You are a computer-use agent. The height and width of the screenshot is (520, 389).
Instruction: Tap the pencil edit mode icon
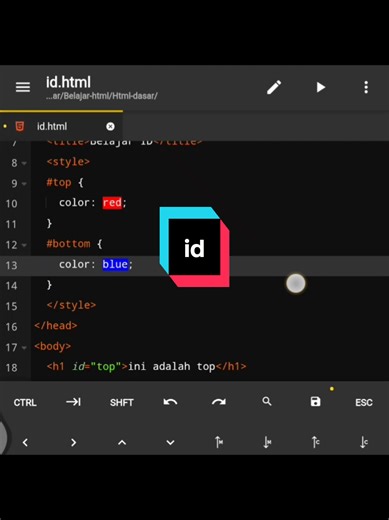click(274, 87)
